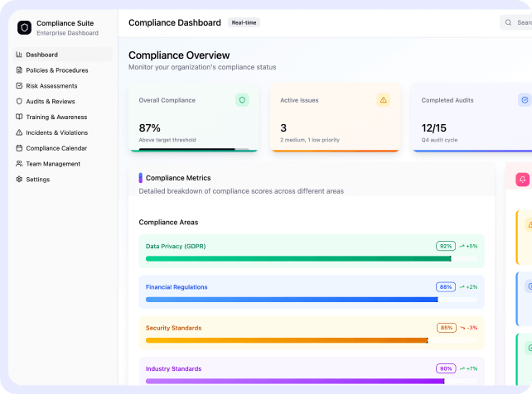
Task: Open Dashboard in the sidebar
Action: [x=41, y=55]
